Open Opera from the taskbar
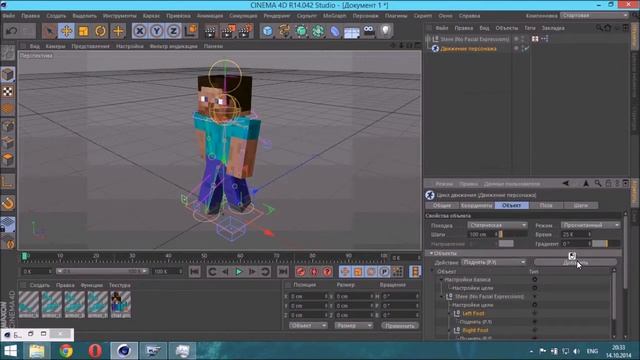The width and height of the screenshot is (640, 360). coord(95,351)
